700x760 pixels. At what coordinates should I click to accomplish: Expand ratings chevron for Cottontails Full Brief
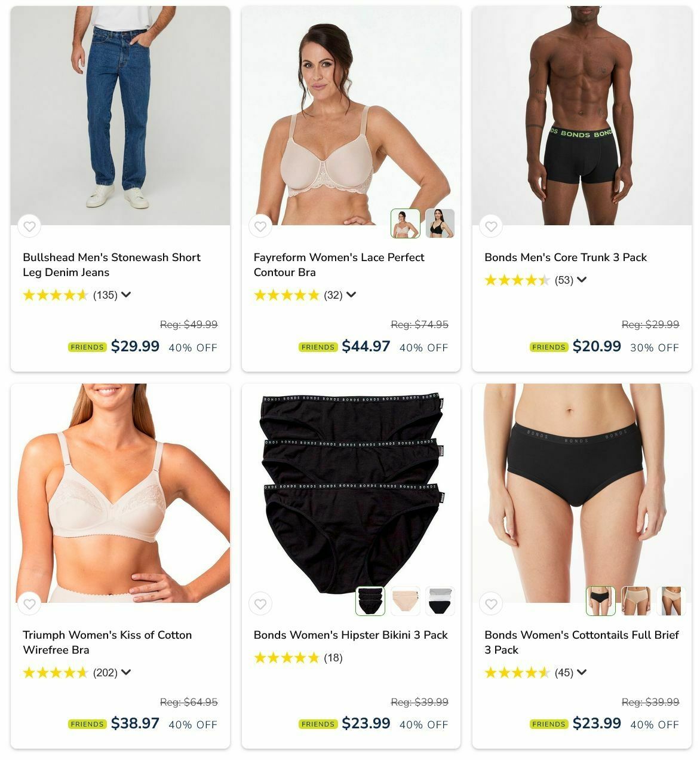click(582, 672)
